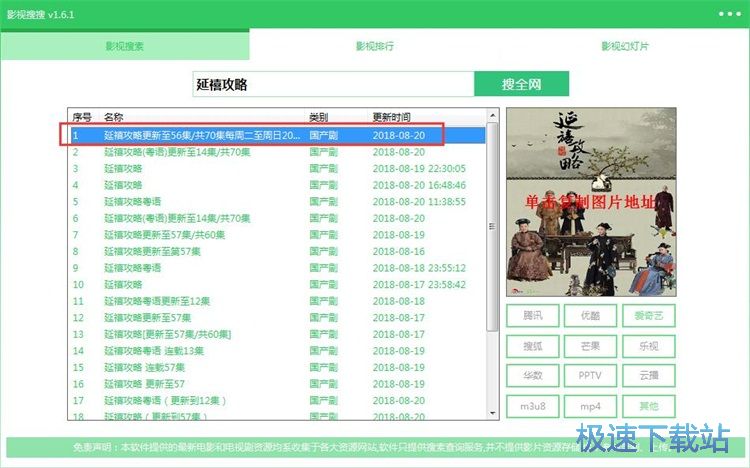Select first result row 延禧攻略更新至56集
This screenshot has width=750, height=468.
click(x=200, y=134)
